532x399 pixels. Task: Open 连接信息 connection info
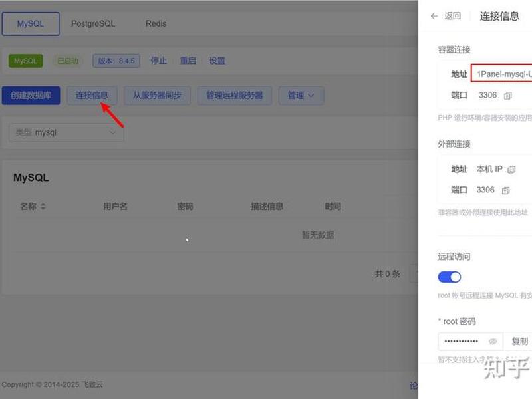[x=92, y=95]
